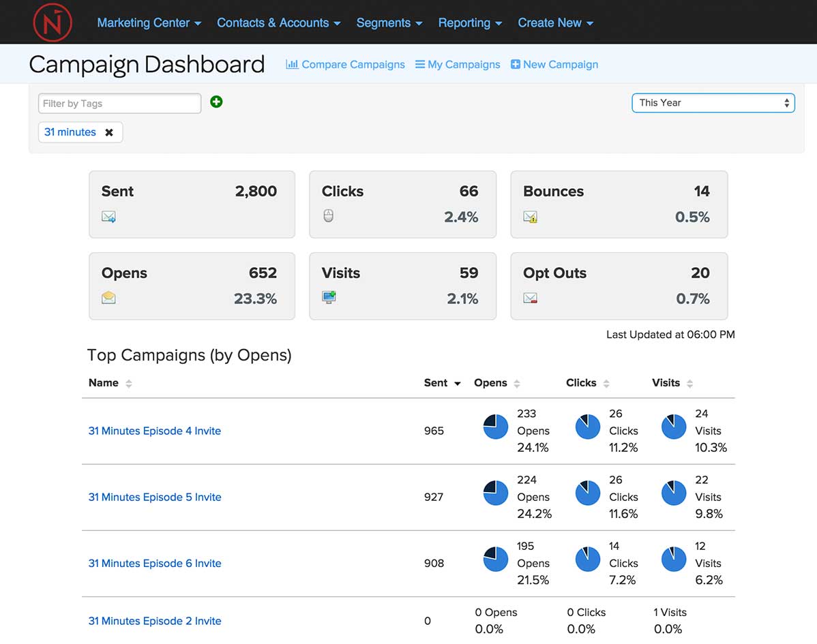Screen dimensions: 817x644
Task: Click Episode 5 Clicks pie chart
Action: [588, 493]
